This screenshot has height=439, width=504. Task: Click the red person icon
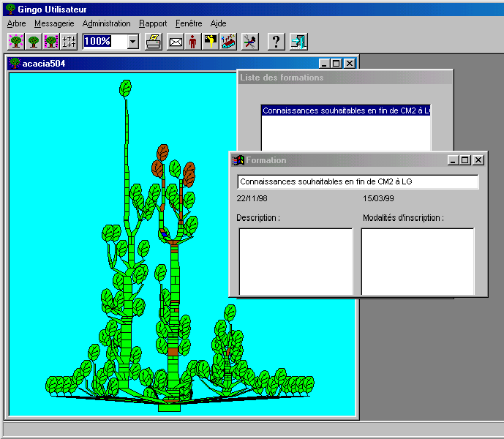pyautogui.click(x=192, y=42)
